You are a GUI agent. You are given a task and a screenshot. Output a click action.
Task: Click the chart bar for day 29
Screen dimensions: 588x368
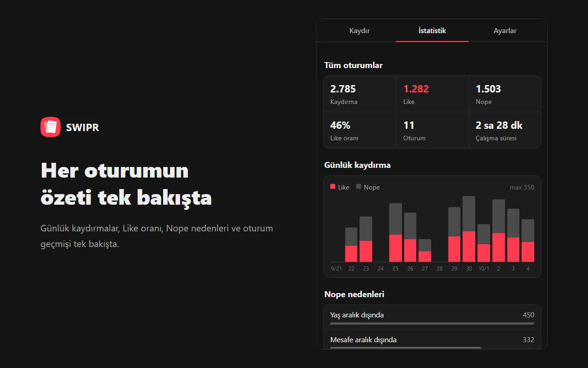pos(454,235)
